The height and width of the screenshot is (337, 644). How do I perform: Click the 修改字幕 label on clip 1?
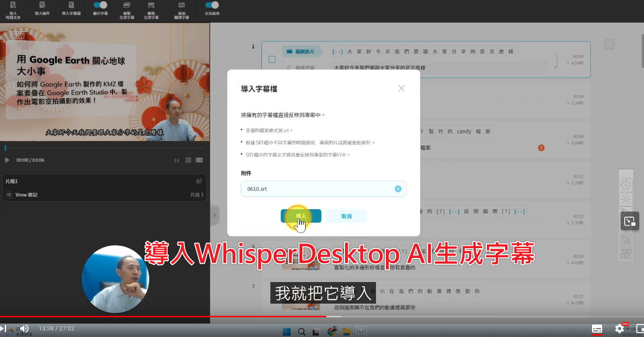[x=301, y=68]
